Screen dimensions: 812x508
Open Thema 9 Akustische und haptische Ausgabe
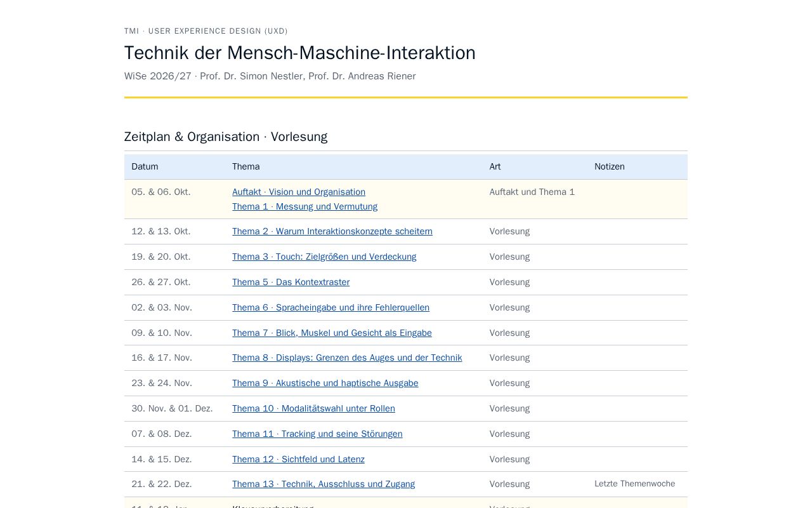[x=325, y=383]
